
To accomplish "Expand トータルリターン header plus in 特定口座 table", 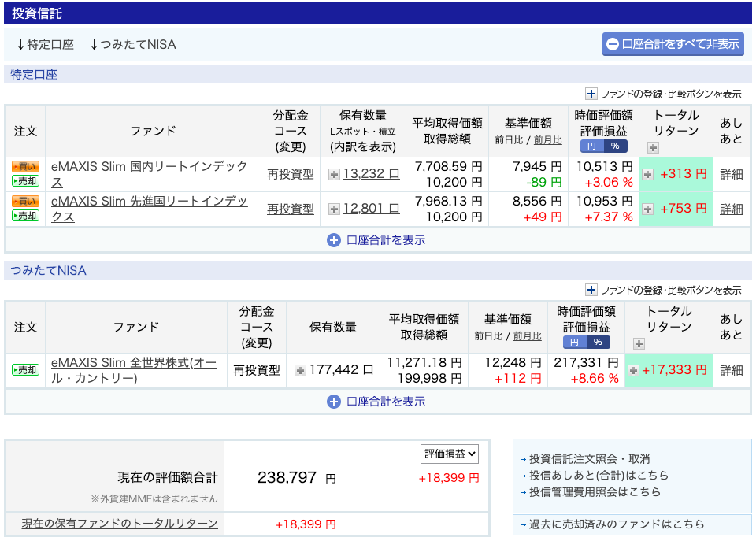I will click(x=653, y=147).
